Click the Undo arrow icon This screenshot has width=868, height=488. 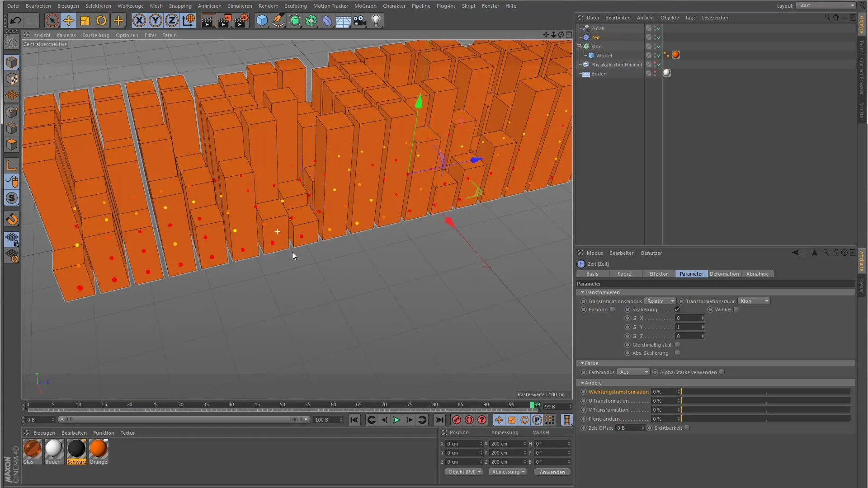click(16, 20)
